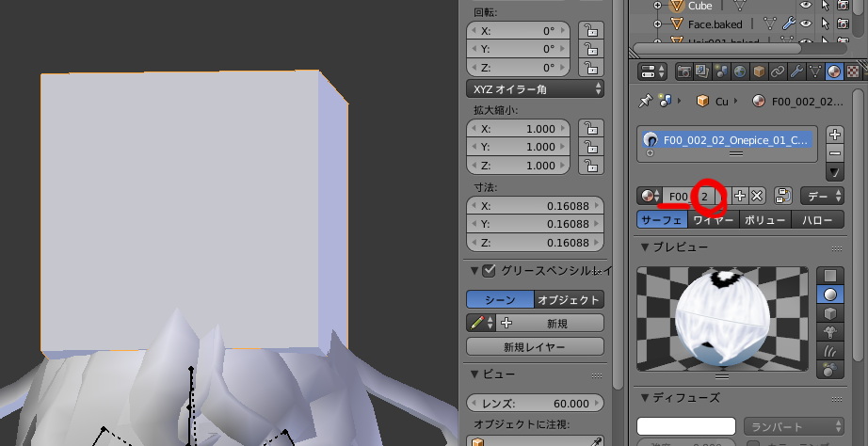Switch to the Object properties cube icon

tap(759, 72)
